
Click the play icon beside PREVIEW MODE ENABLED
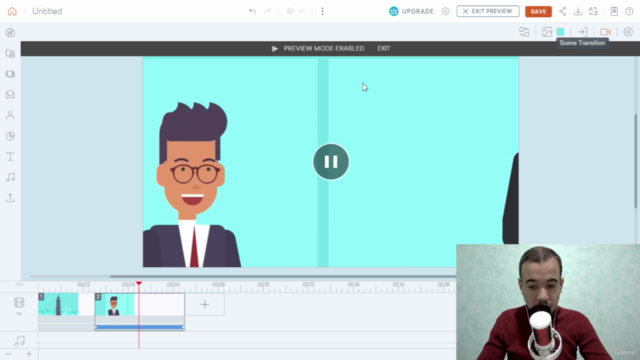(x=275, y=49)
